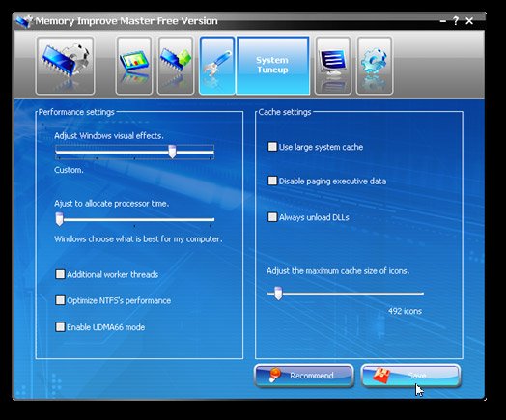Viewport: 506px width, 420px height.
Task: Check Disable paging executive data
Action: (272, 181)
